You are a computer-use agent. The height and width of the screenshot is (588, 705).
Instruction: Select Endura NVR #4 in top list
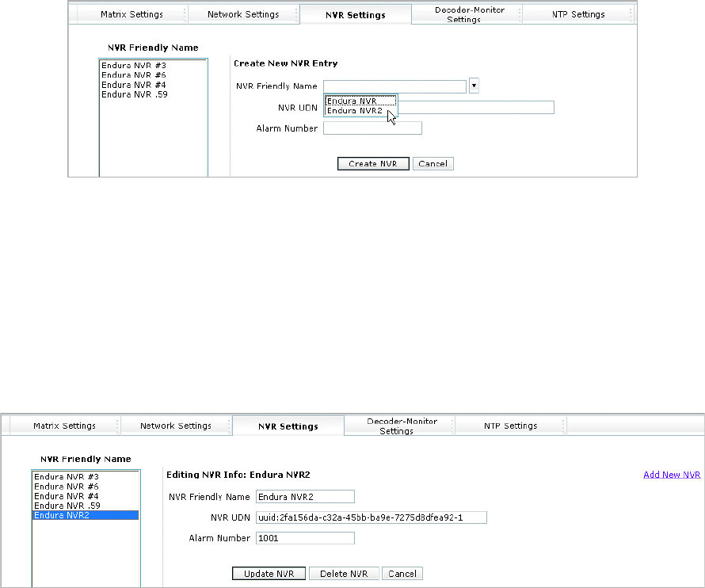click(x=153, y=85)
